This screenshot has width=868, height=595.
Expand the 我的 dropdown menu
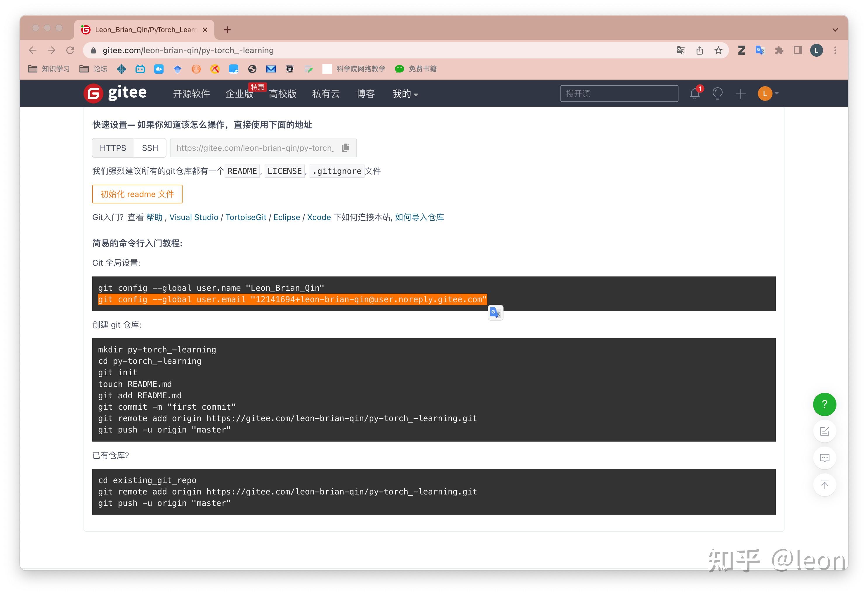pyautogui.click(x=405, y=94)
